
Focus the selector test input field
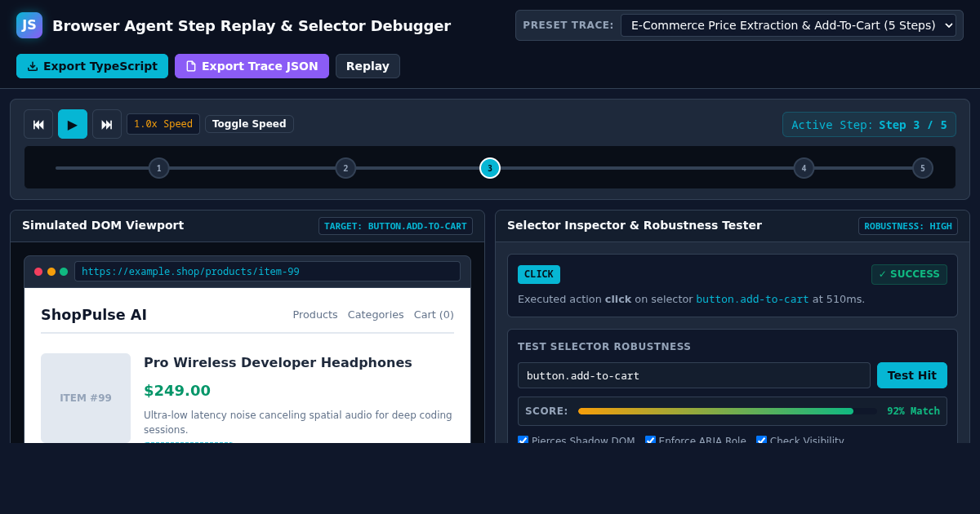[694, 375]
